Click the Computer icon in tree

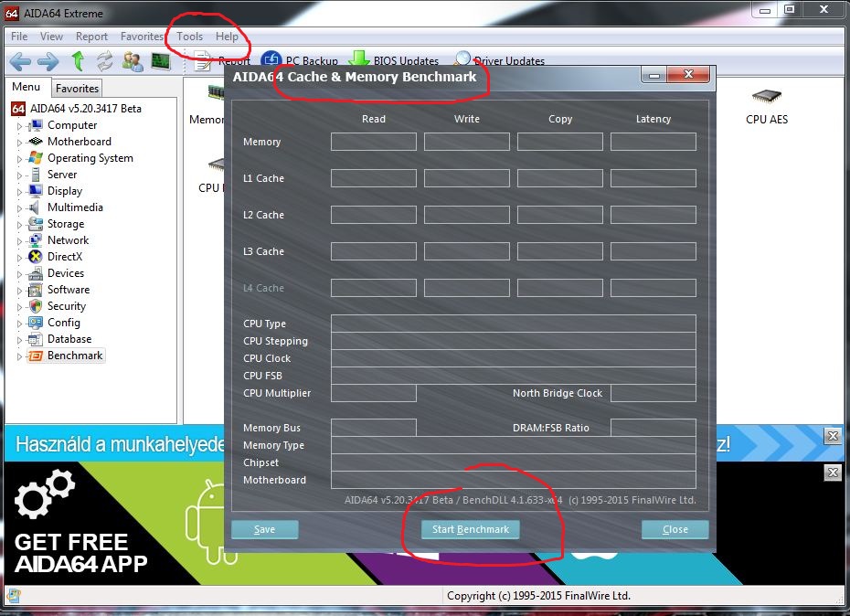click(36, 125)
